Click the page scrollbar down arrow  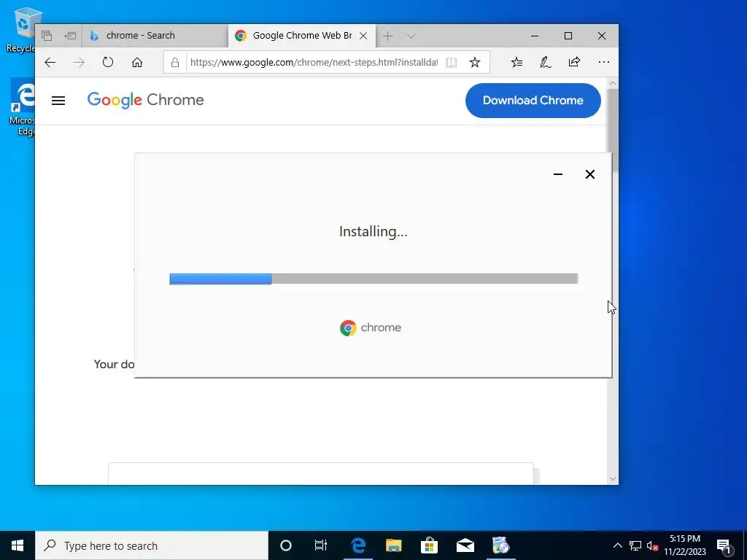613,479
